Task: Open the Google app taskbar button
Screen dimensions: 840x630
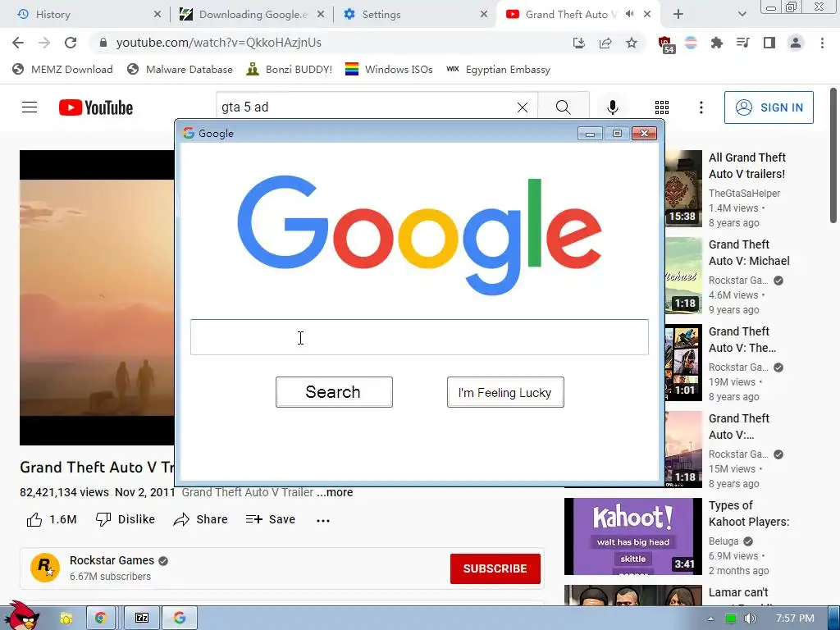Action: [180, 619]
